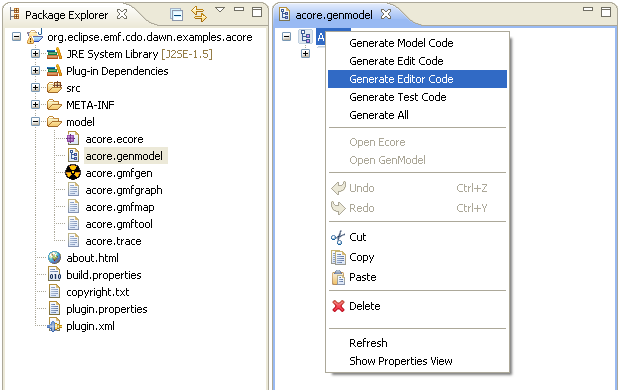Expand the Plug-in Dependencies node
Viewport: 627px width, 392px height.
(36, 71)
